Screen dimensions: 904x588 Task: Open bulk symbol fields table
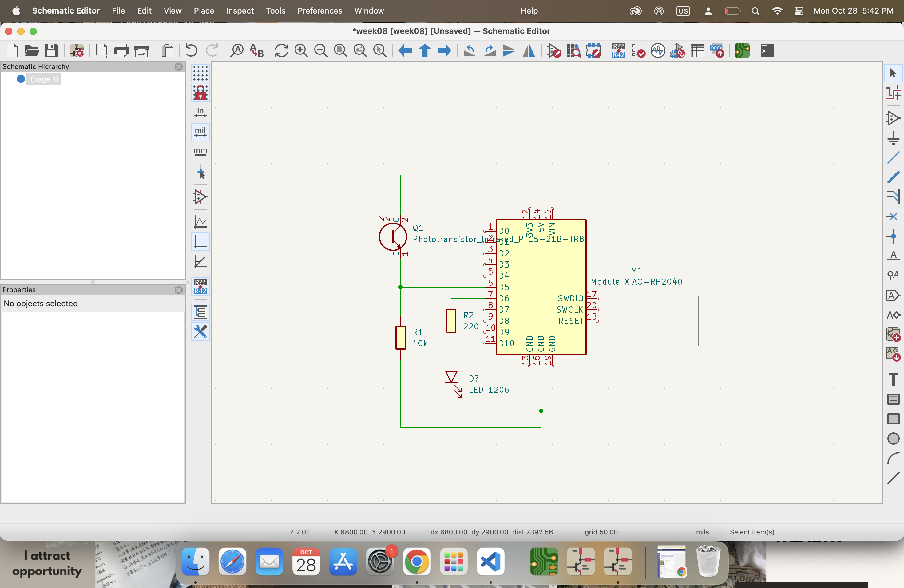[x=697, y=50]
